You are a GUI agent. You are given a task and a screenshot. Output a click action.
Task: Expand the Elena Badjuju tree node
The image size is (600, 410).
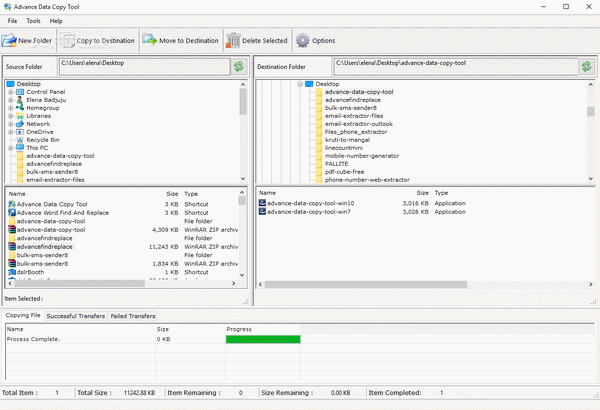pos(11,100)
